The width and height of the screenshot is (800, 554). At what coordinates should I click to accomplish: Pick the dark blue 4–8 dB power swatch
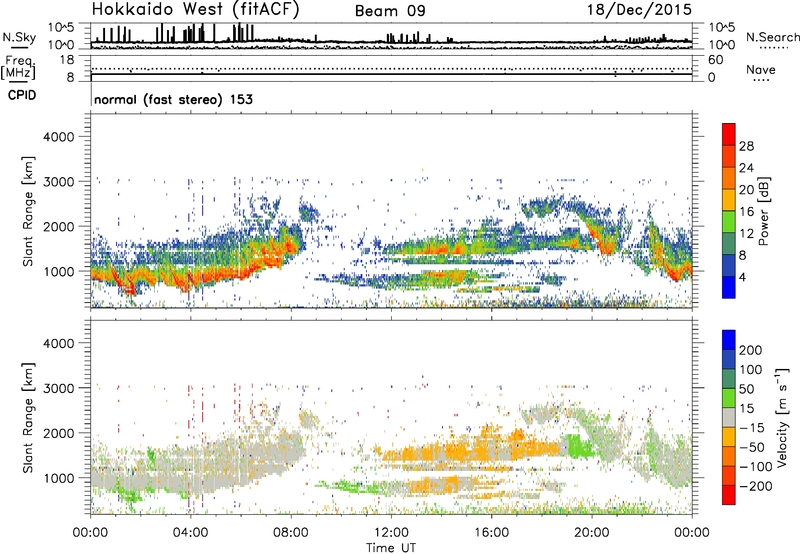coord(729,266)
